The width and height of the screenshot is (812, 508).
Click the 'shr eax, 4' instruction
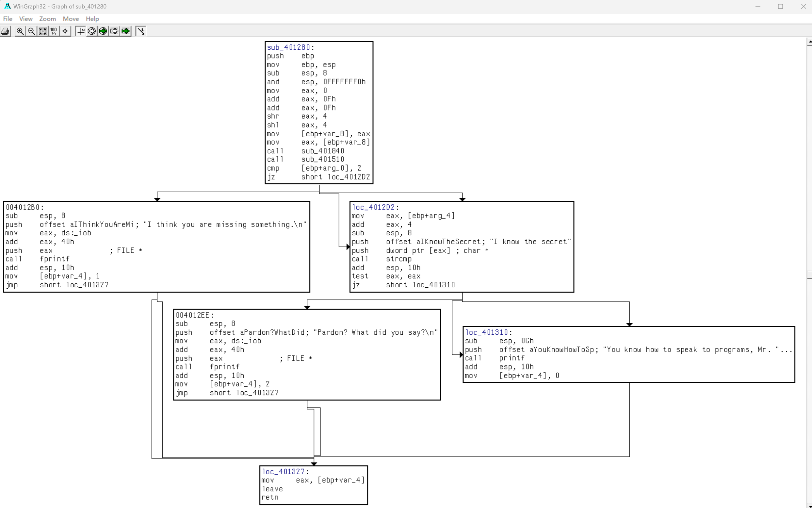click(297, 116)
